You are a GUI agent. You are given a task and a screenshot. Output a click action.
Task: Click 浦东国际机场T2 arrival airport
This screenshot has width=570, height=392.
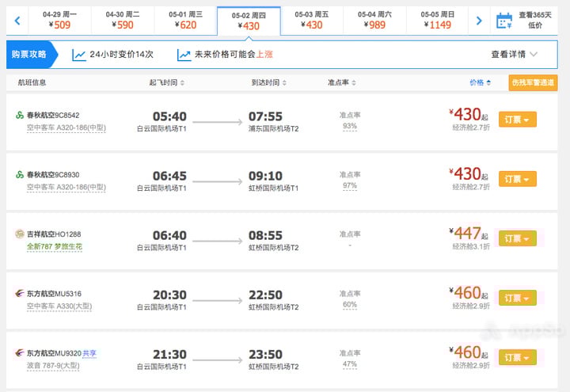pyautogui.click(x=274, y=129)
